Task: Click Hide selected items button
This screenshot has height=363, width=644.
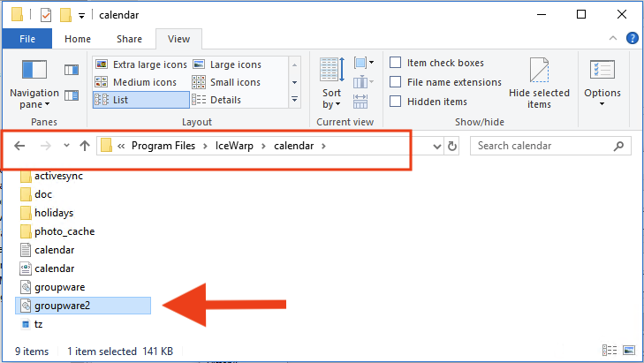Action: pyautogui.click(x=539, y=83)
